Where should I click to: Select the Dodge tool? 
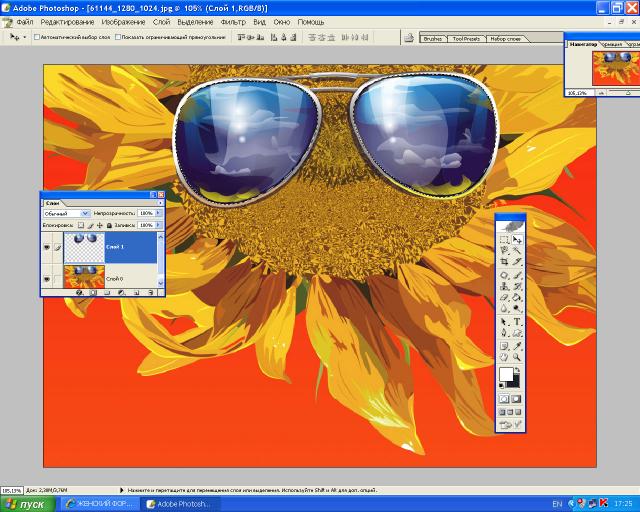[517, 308]
